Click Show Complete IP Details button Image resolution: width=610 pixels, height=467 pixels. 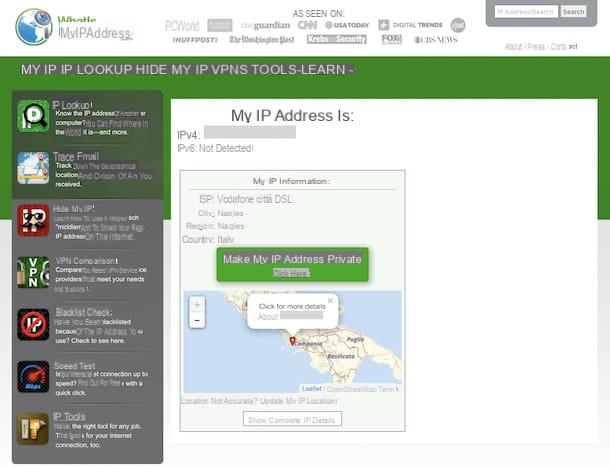(292, 419)
